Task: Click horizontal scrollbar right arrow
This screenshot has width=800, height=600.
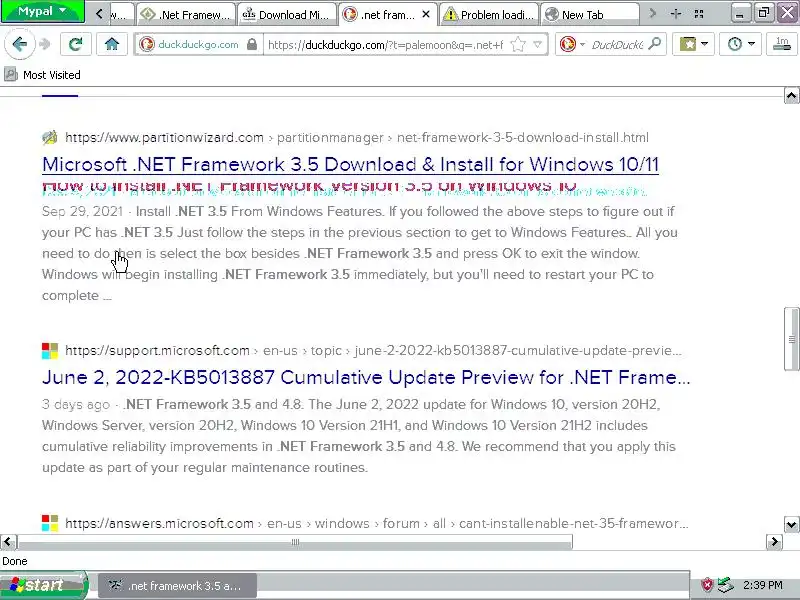Action: 774,541
